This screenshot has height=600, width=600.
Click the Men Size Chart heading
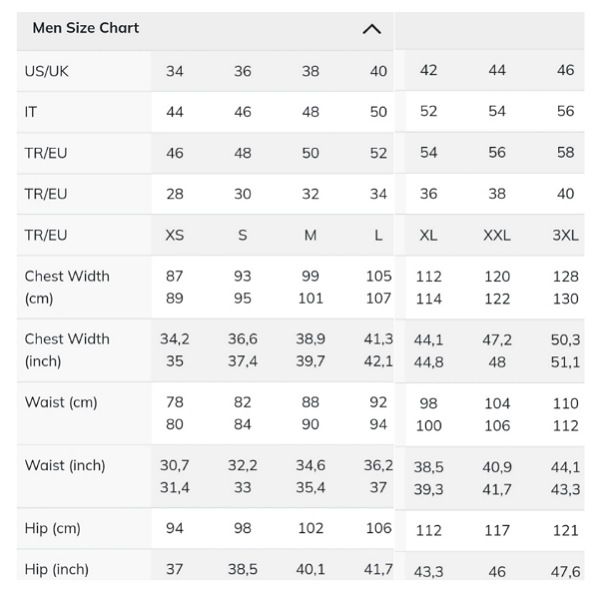(86, 28)
